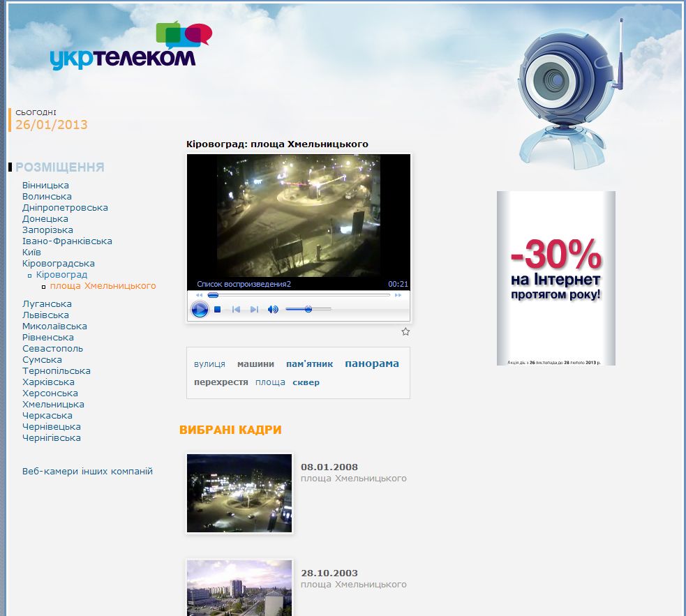The width and height of the screenshot is (686, 616).
Task: Open the Черкаська region
Action: tap(47, 416)
